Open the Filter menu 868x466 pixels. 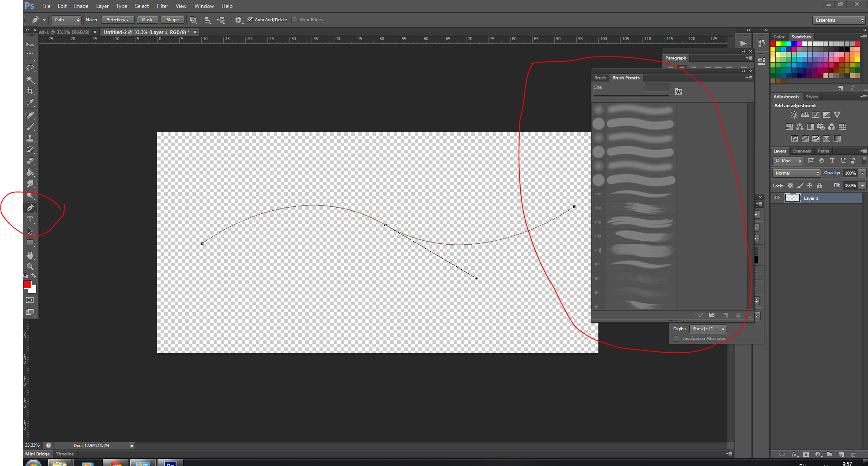click(x=162, y=6)
